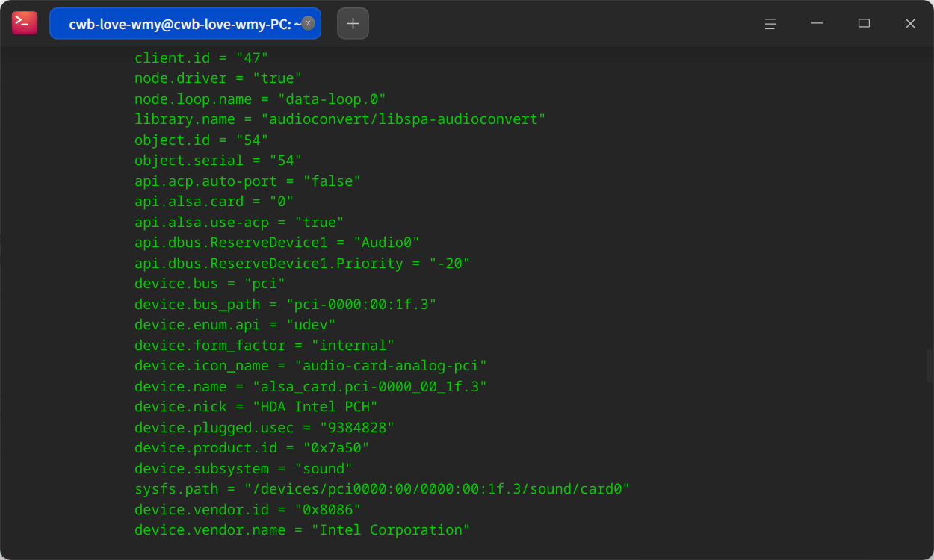Image resolution: width=934 pixels, height=560 pixels.
Task: Click the device.bus = "pci" line
Action: click(210, 284)
